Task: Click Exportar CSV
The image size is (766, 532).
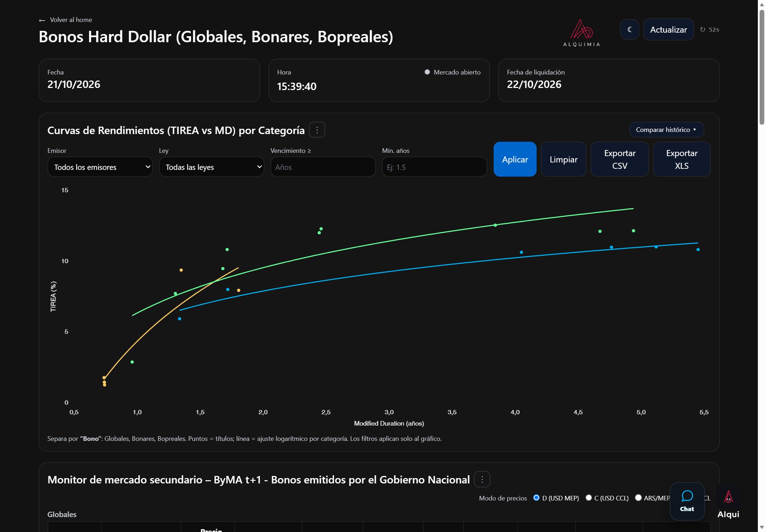Action: point(620,159)
